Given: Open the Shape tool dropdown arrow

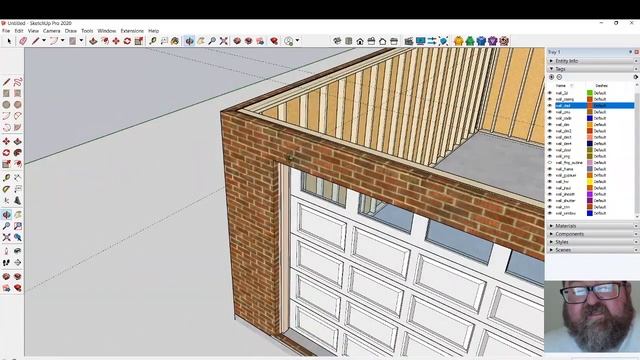Looking at the screenshot, I should 81,41.
